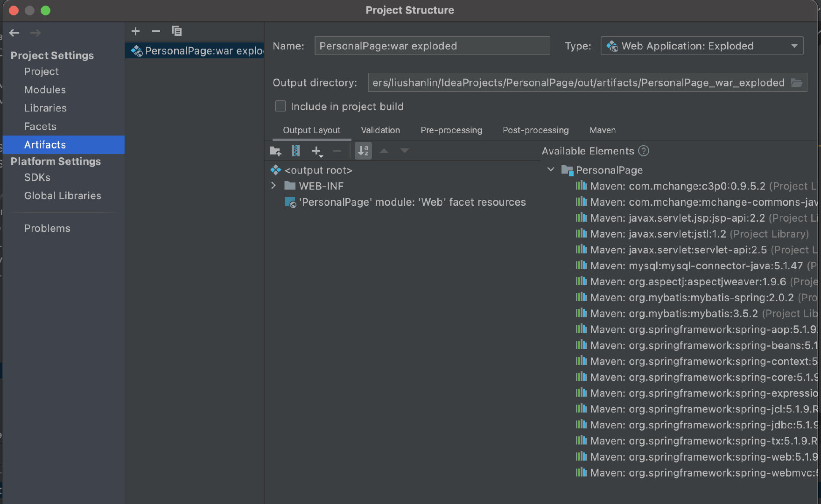Move the layout element down
Image resolution: width=821 pixels, height=504 pixels.
click(x=404, y=151)
